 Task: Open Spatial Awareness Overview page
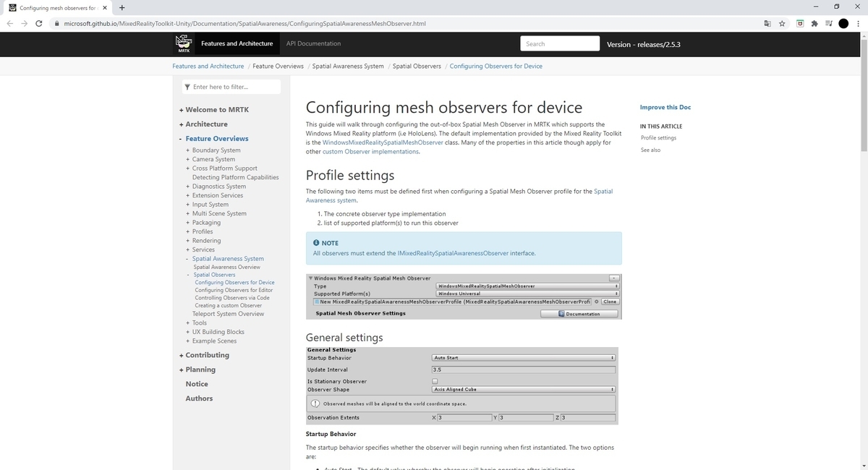[x=226, y=267]
